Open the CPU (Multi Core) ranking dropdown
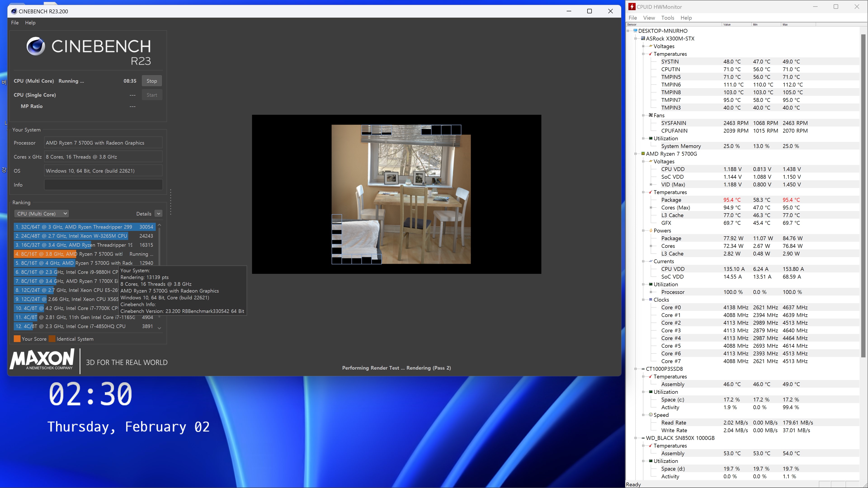Image resolution: width=868 pixels, height=488 pixels. 42,213
